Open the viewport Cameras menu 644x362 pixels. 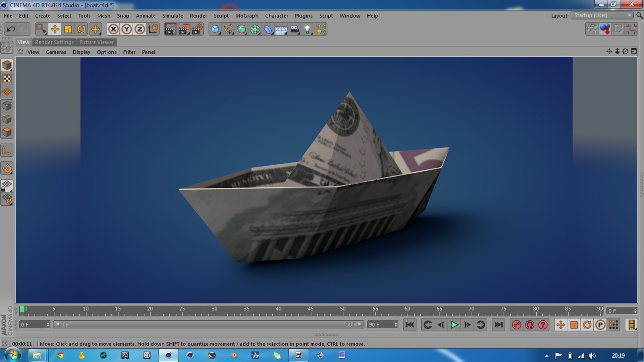pyautogui.click(x=56, y=52)
